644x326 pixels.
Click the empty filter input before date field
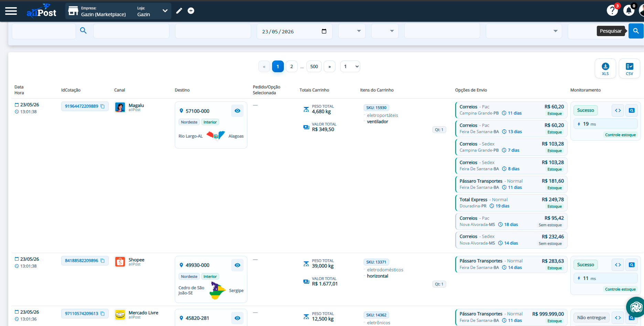213,31
